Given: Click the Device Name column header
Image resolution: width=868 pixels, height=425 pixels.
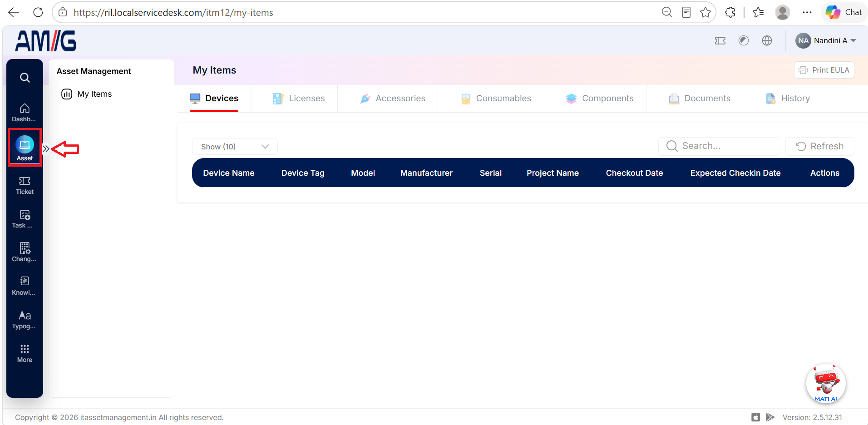Looking at the screenshot, I should [x=229, y=173].
